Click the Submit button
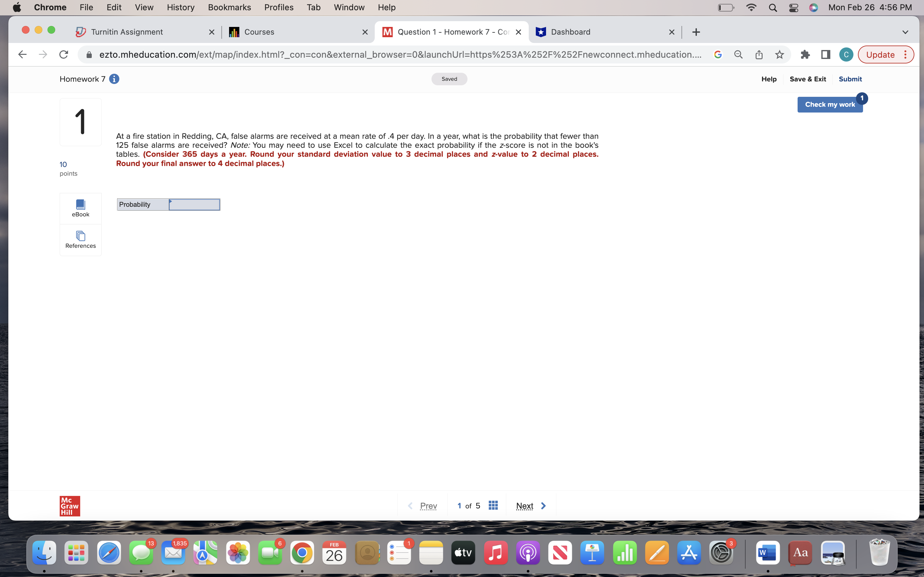 tap(850, 79)
